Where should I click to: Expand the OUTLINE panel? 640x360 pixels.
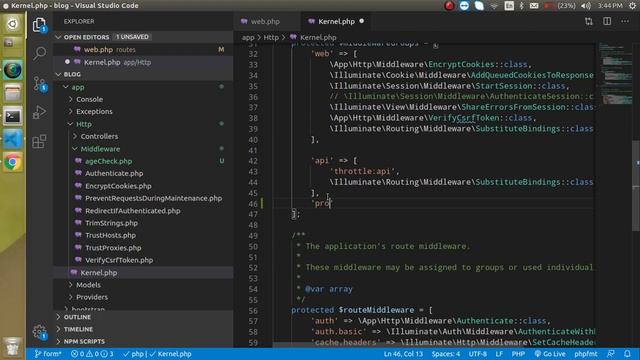(x=143, y=317)
